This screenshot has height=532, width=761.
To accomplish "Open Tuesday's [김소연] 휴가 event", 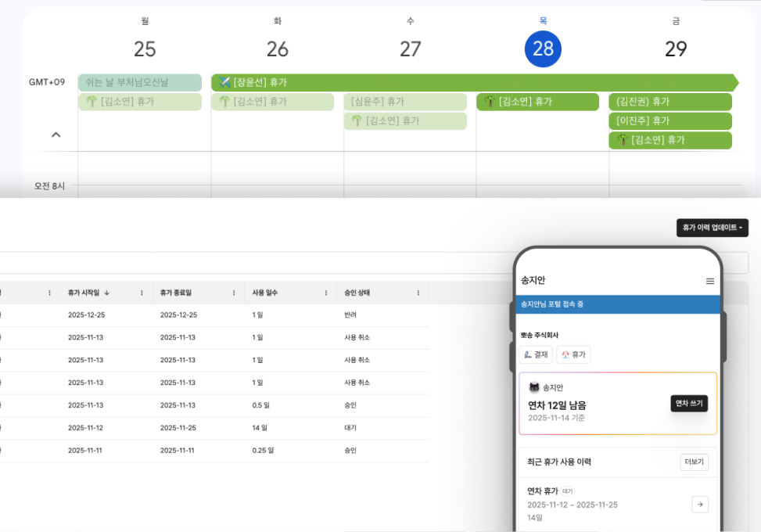I will [x=273, y=102].
